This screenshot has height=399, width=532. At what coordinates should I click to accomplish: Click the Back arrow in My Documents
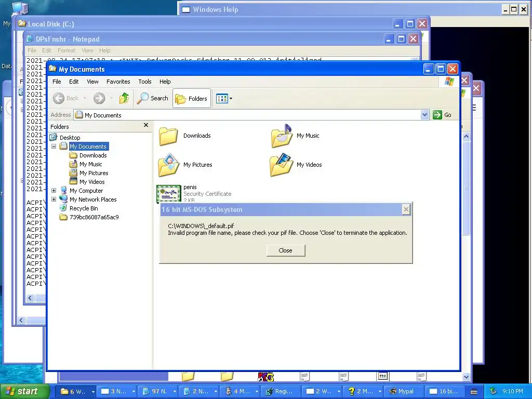[59, 98]
